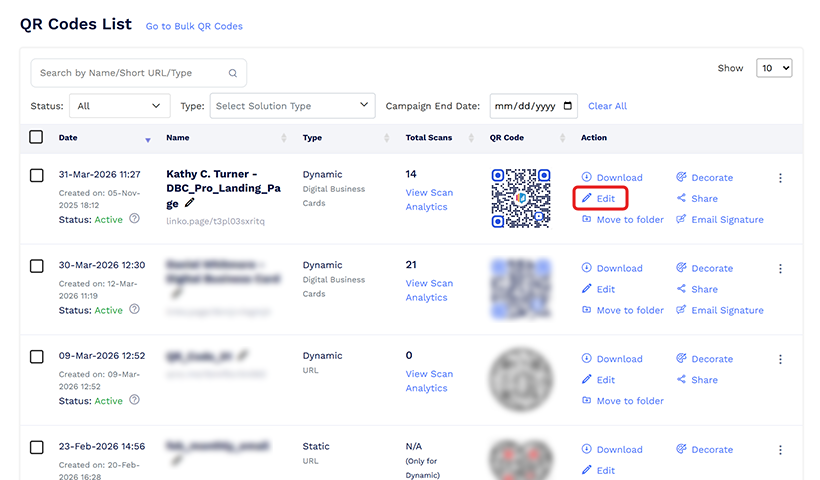The image size is (820, 480).
Task: Check the 31-Mar-2026 11:27 row checkbox
Action: coord(37,175)
